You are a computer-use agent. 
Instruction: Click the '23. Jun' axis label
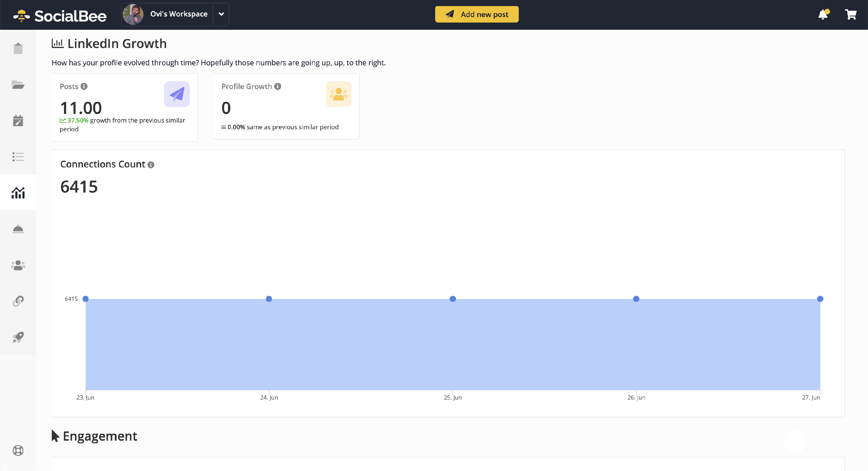click(85, 397)
